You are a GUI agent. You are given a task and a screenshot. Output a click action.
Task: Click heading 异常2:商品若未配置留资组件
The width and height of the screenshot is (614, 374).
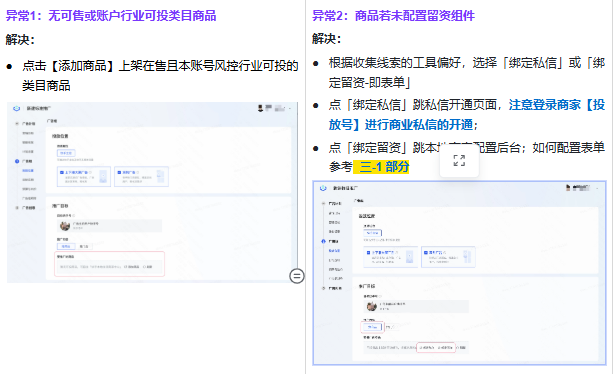tap(393, 16)
